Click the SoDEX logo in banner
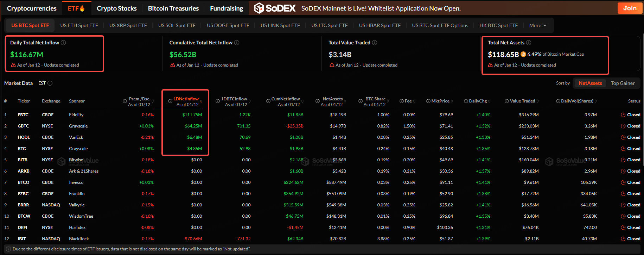 pos(275,8)
